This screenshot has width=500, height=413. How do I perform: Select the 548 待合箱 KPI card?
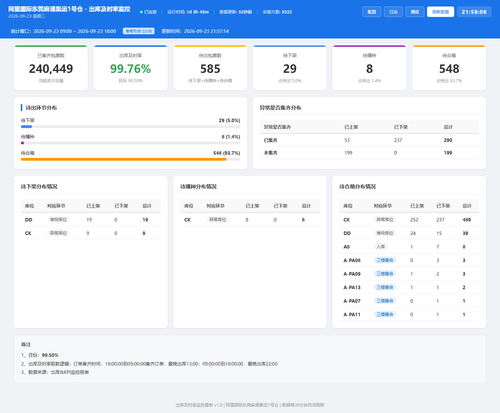(449, 68)
